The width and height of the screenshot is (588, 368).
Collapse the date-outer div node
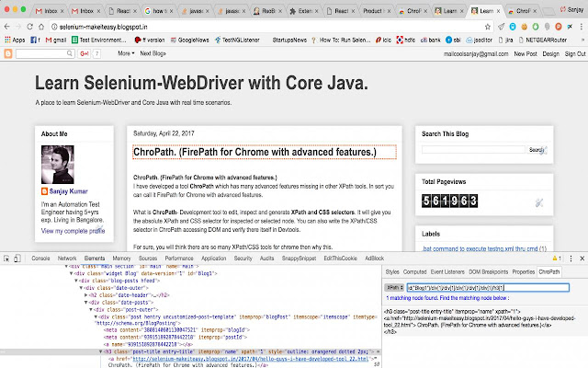point(81,288)
